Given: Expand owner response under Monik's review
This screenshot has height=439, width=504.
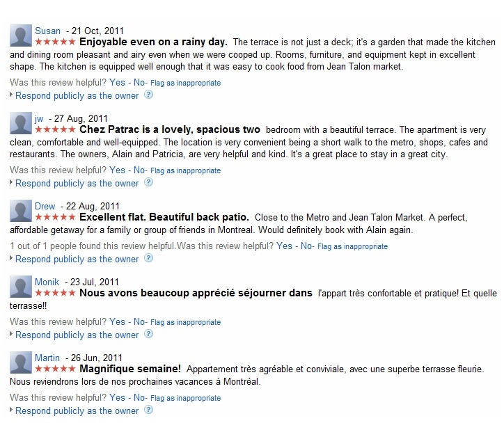Looking at the screenshot, I should [77, 335].
